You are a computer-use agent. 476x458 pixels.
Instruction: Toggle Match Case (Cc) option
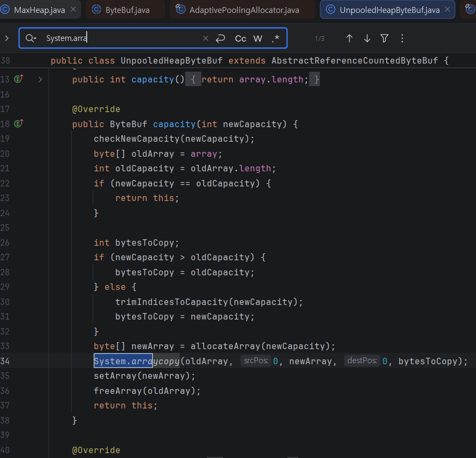click(241, 39)
